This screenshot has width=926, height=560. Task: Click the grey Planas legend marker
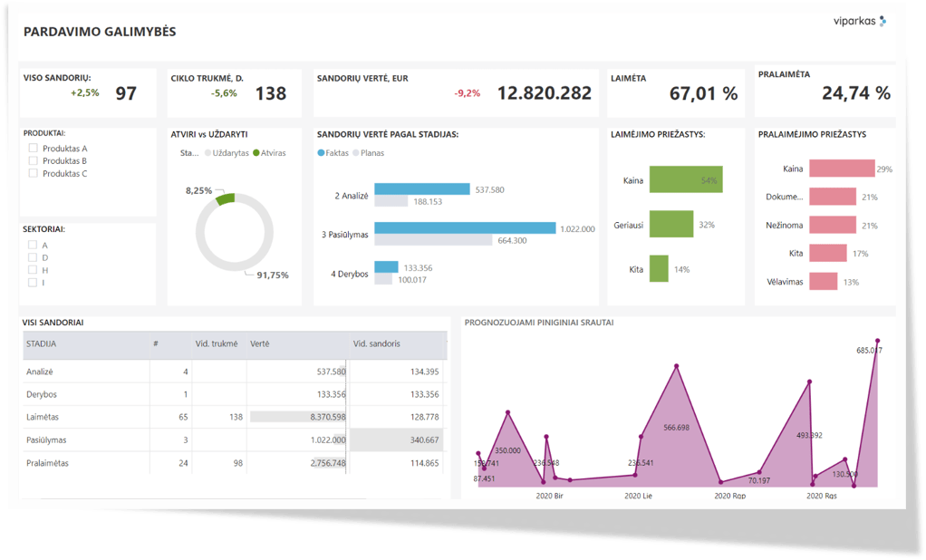(x=356, y=153)
